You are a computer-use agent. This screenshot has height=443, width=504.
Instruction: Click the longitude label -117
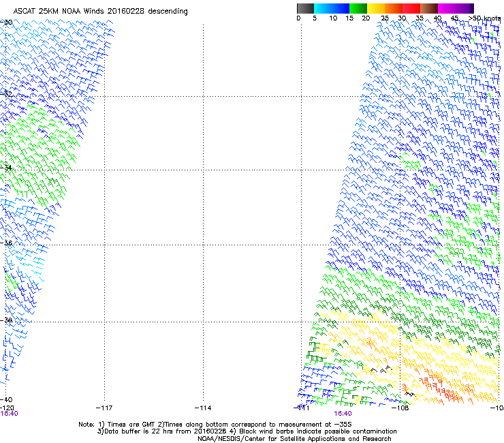point(104,408)
